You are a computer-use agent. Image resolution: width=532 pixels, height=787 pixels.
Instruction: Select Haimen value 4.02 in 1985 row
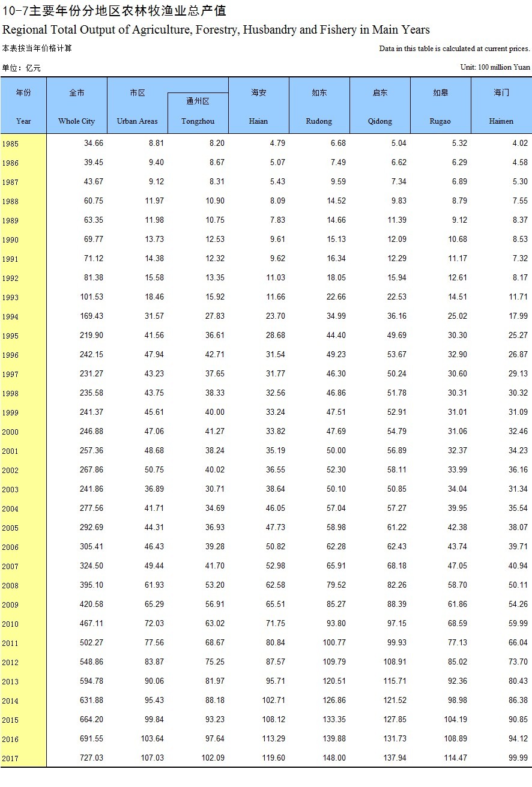click(519, 143)
